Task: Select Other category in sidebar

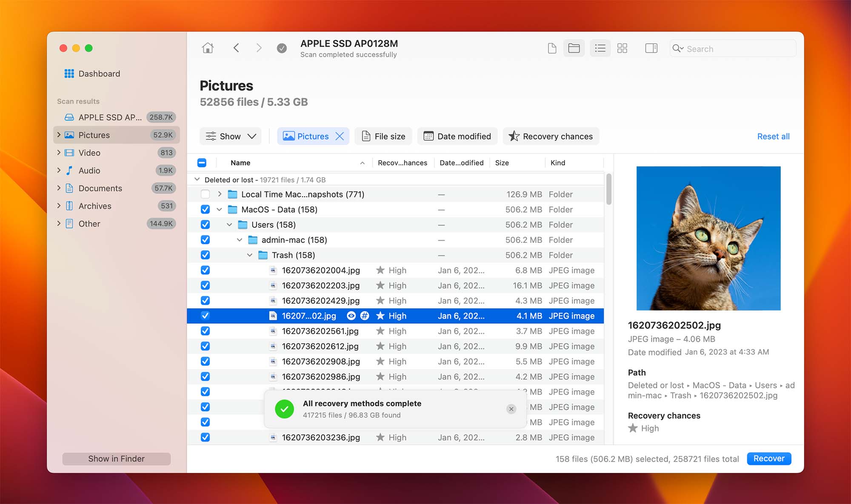Action: [117, 224]
